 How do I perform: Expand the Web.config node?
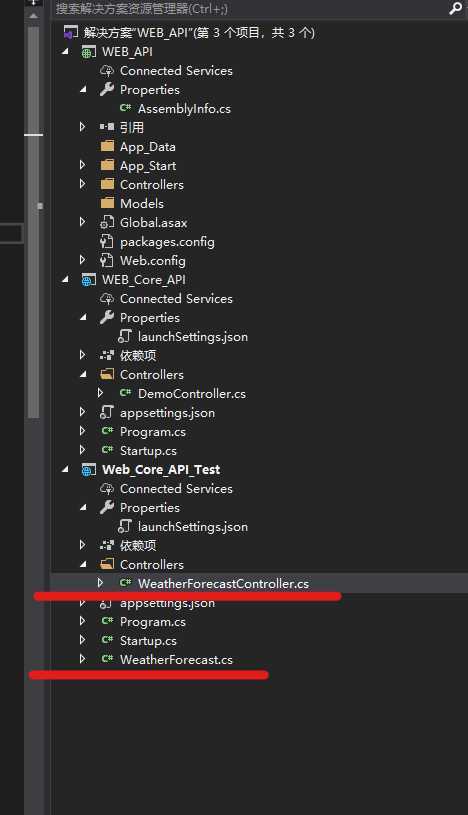pos(83,260)
